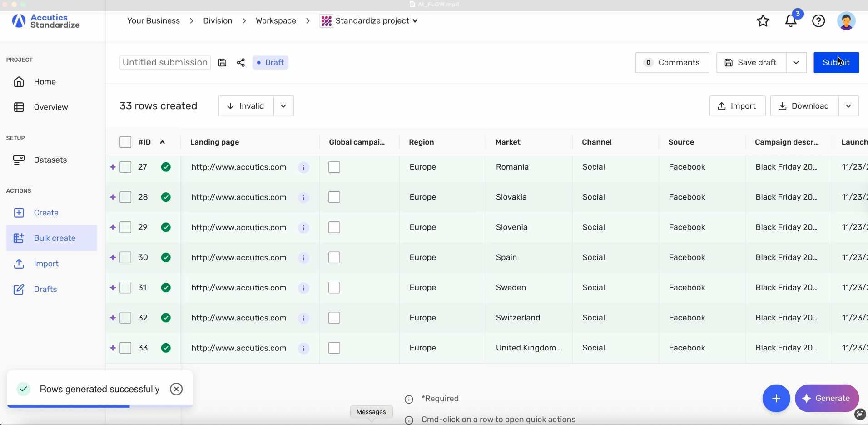Click the Untitled submission name field
868x425 pixels.
[x=165, y=63]
